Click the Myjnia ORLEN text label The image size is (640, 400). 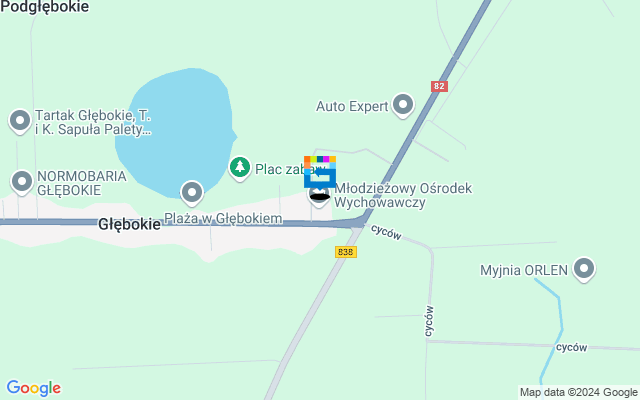(524, 270)
